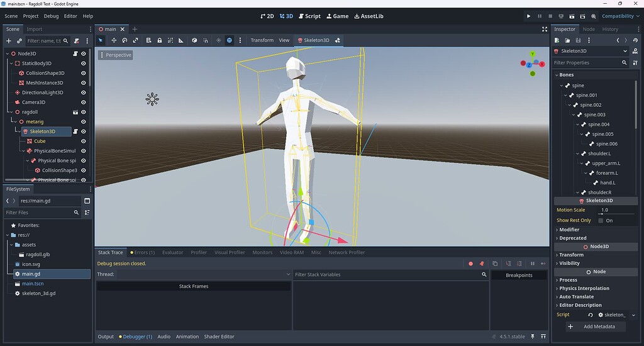Click the revert arrow next to Script
The height and width of the screenshot is (346, 644).
tap(590, 315)
